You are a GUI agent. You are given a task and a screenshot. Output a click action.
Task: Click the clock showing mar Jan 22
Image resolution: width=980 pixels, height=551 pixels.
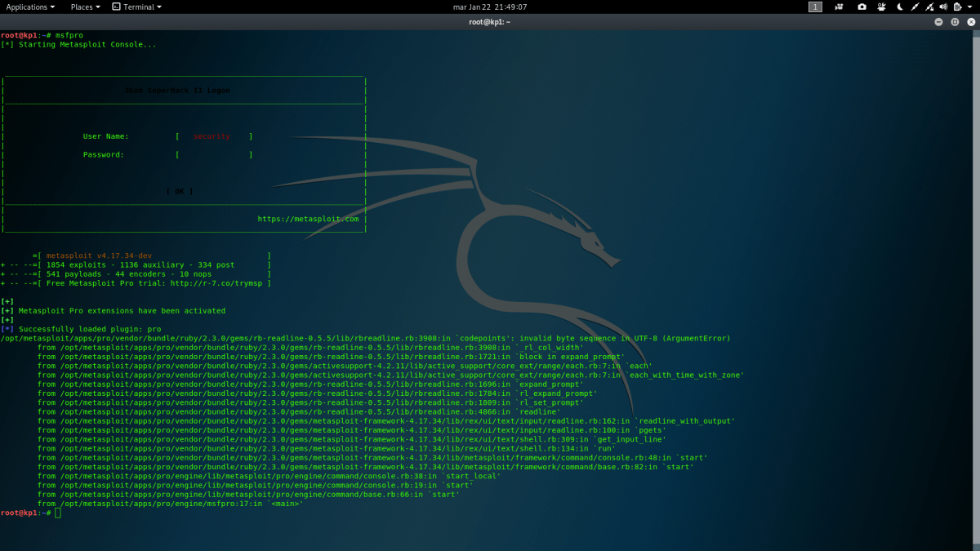[490, 7]
